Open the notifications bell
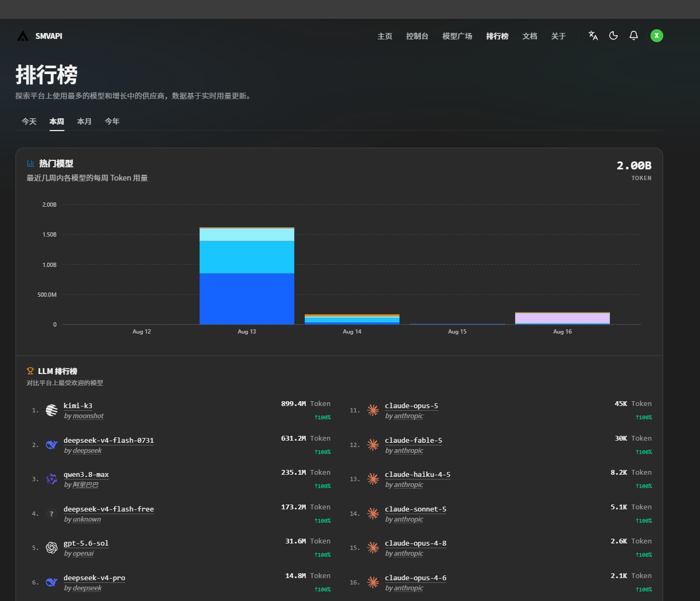Viewport: 700px width, 601px height. (x=633, y=36)
